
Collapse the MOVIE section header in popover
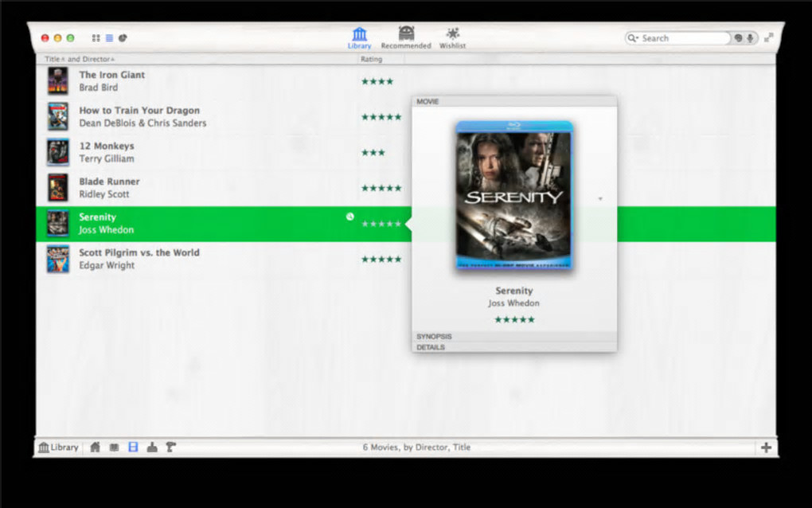coord(514,101)
